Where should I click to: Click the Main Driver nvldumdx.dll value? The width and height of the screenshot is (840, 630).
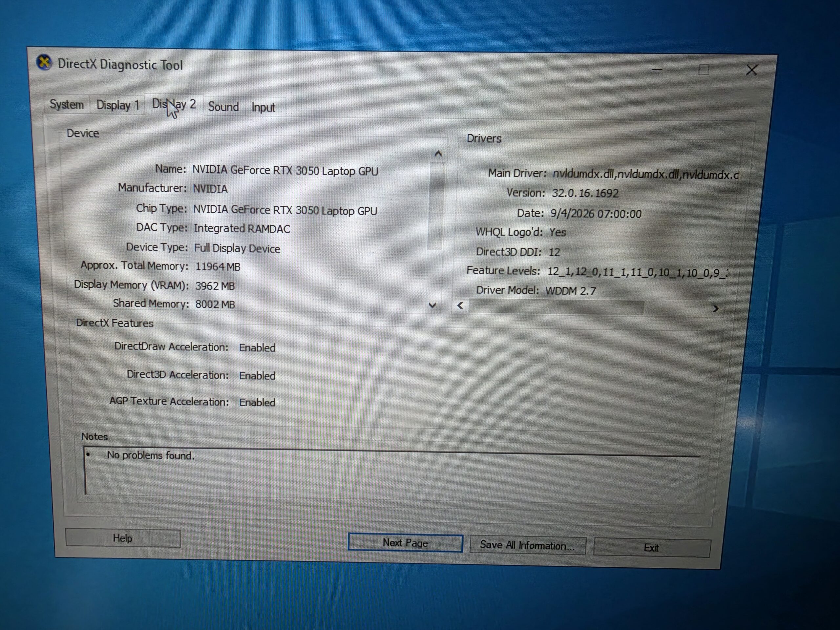[645, 175]
